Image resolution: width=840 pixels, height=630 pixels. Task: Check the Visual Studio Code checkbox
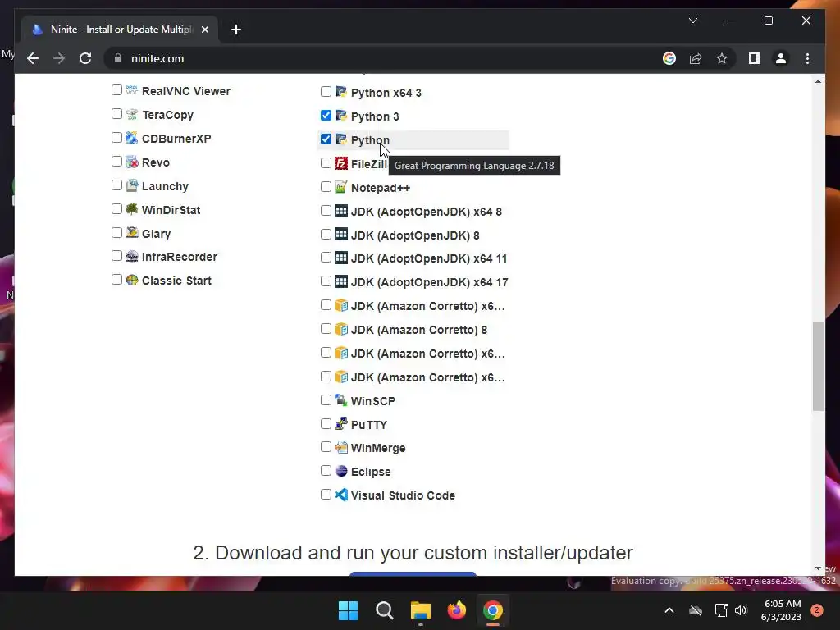click(x=326, y=495)
